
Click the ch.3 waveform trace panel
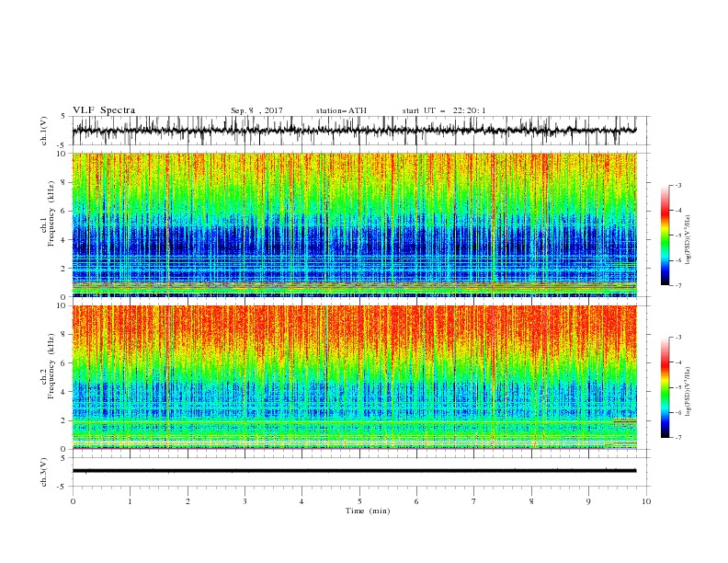pos(360,472)
